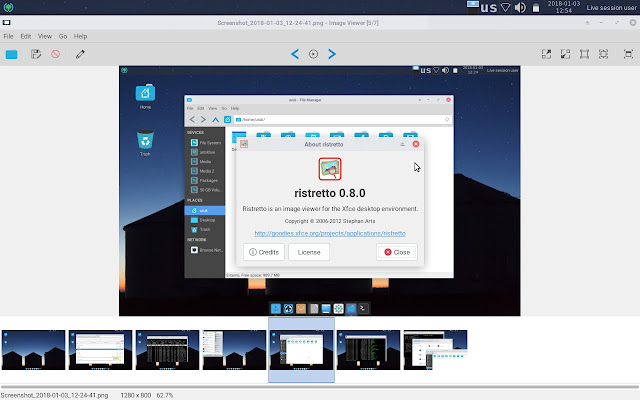
Task: Shade the window with the title bar up-arrow
Action: tap(587, 23)
